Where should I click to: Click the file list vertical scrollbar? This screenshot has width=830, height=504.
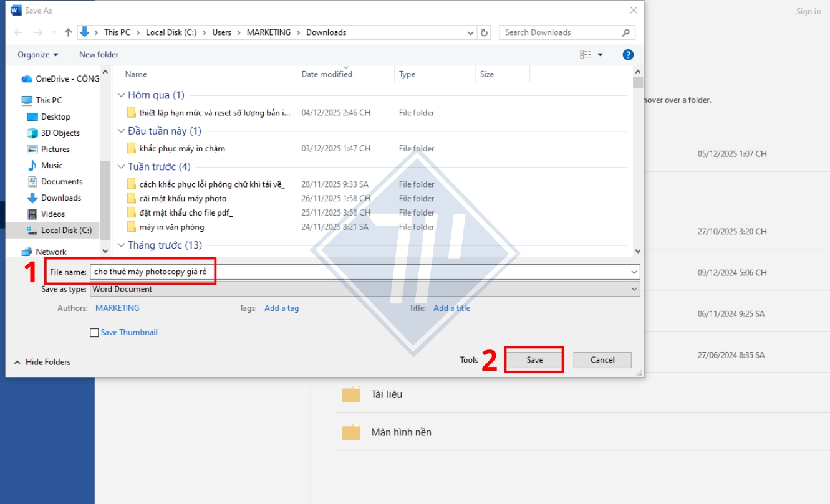[x=637, y=162]
